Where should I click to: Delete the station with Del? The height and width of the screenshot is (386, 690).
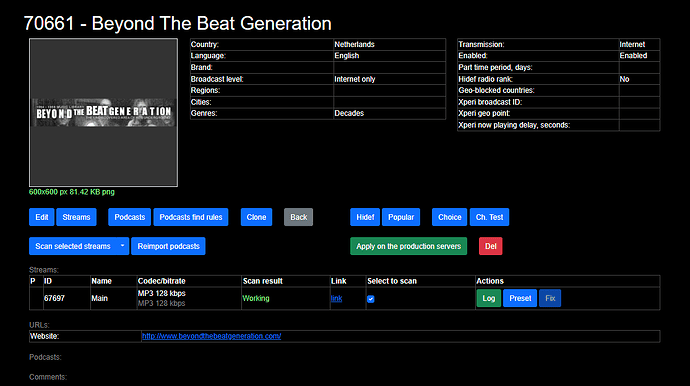491,246
